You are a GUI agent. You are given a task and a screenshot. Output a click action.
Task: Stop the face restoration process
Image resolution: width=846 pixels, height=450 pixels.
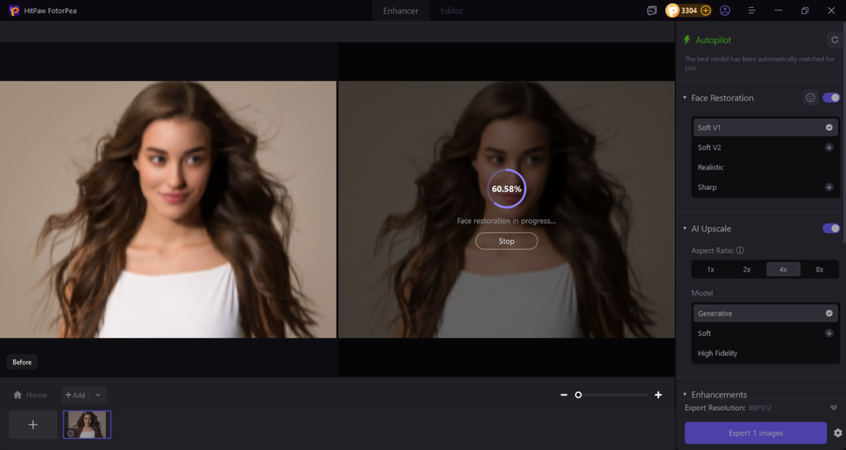point(506,241)
